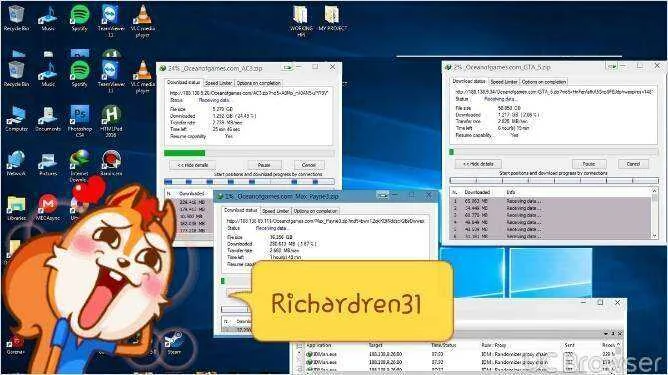
Task: Launch VLC media player in the topmost row
Action: tap(143, 21)
